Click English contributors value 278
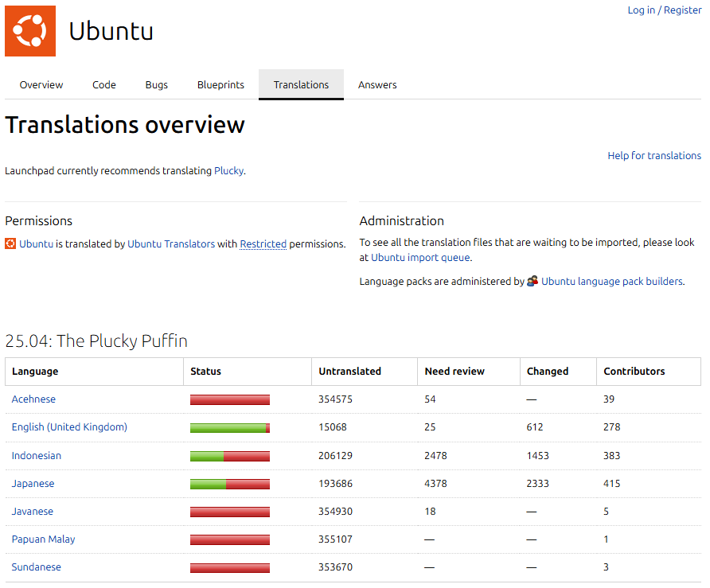Image resolution: width=710 pixels, height=588 pixels. (612, 426)
